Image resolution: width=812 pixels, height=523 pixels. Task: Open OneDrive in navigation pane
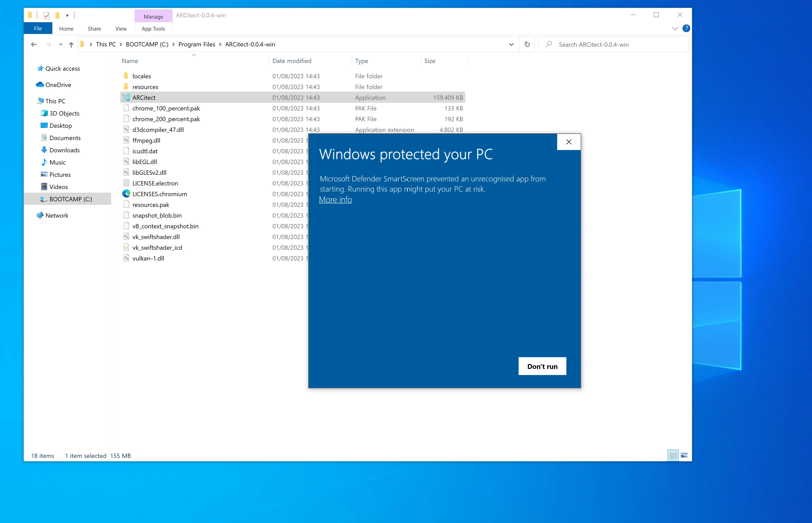click(x=58, y=85)
